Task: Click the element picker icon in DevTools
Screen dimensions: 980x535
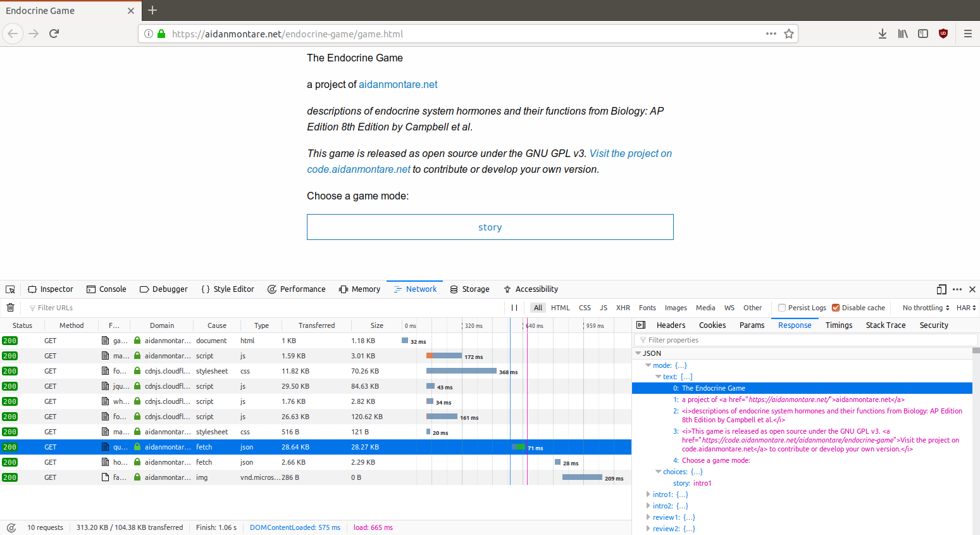Action: point(10,289)
